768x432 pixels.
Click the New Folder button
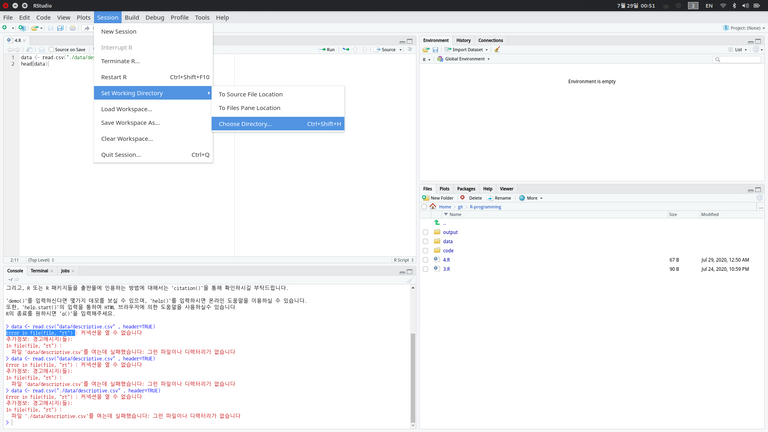[438, 198]
